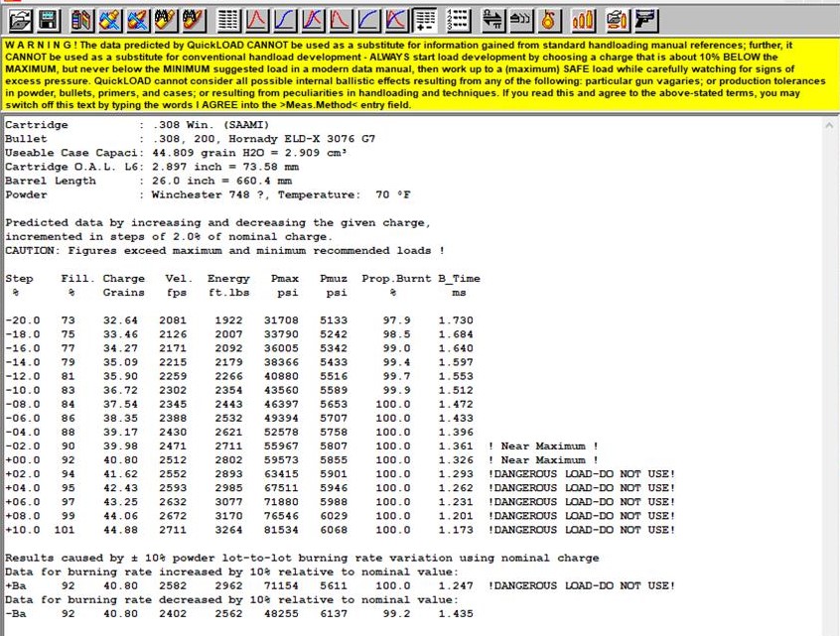Show the first blue rising curve chart
840x636 pixels.
[x=284, y=18]
